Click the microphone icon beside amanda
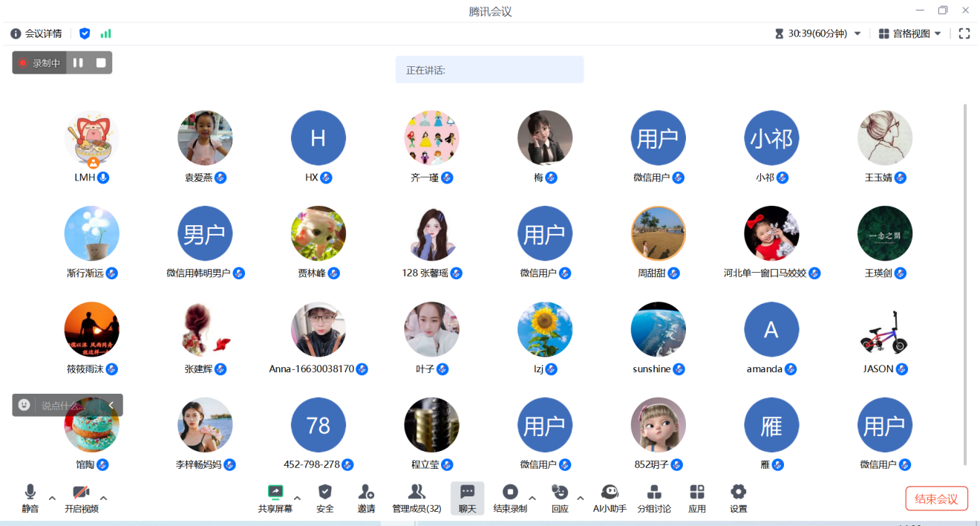Viewport: 980px width, 526px height. tap(791, 368)
